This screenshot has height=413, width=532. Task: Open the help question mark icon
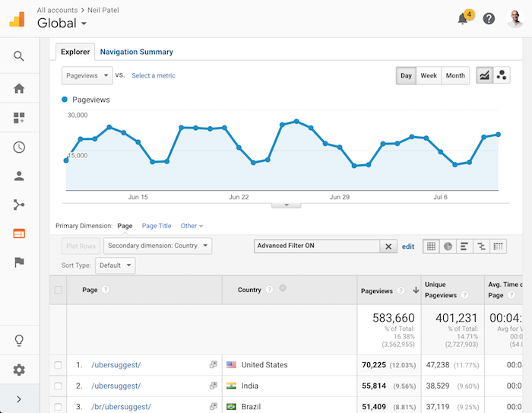point(489,19)
